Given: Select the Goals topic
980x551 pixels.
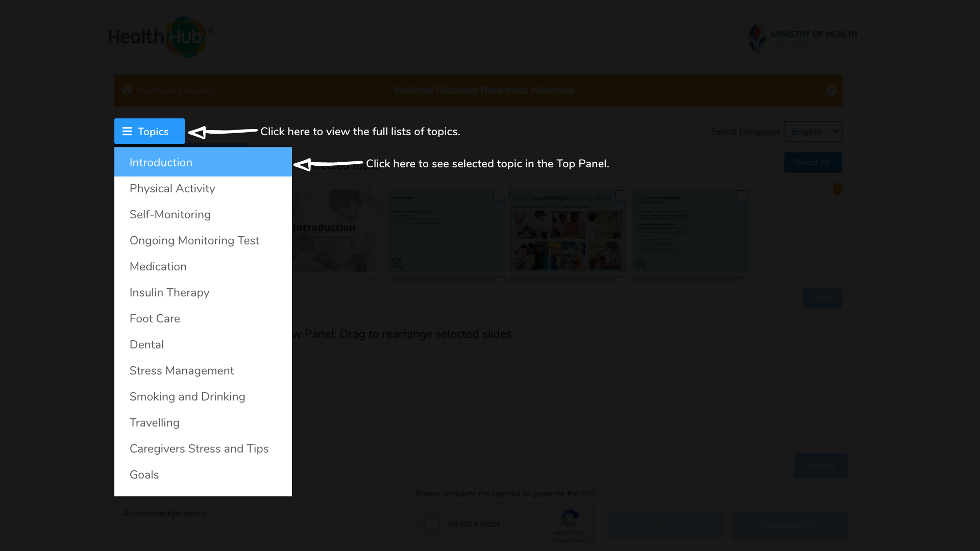Looking at the screenshot, I should point(144,474).
